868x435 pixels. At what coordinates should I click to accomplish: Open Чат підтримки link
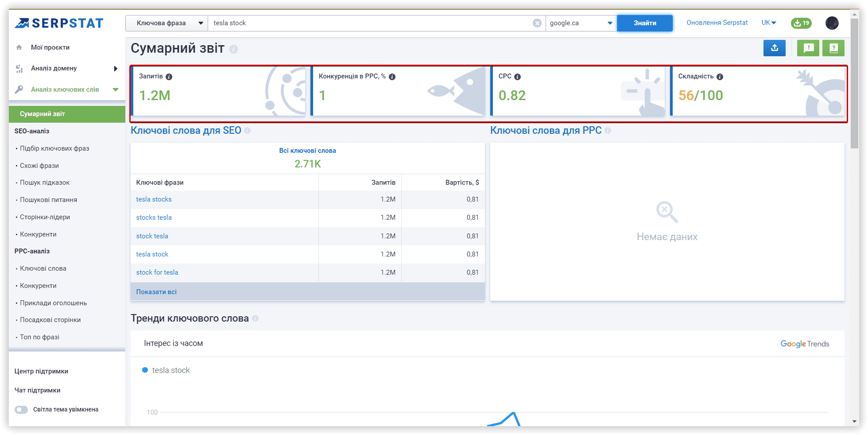coord(37,390)
